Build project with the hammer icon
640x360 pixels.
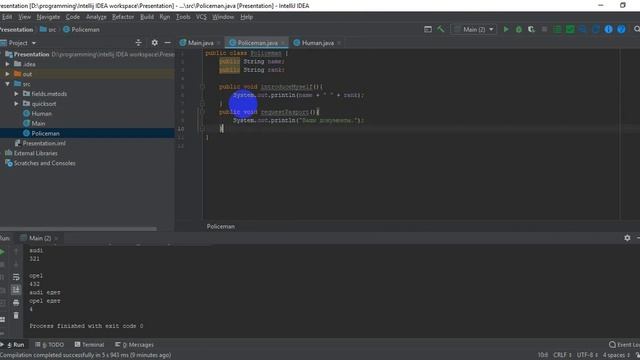click(441, 29)
